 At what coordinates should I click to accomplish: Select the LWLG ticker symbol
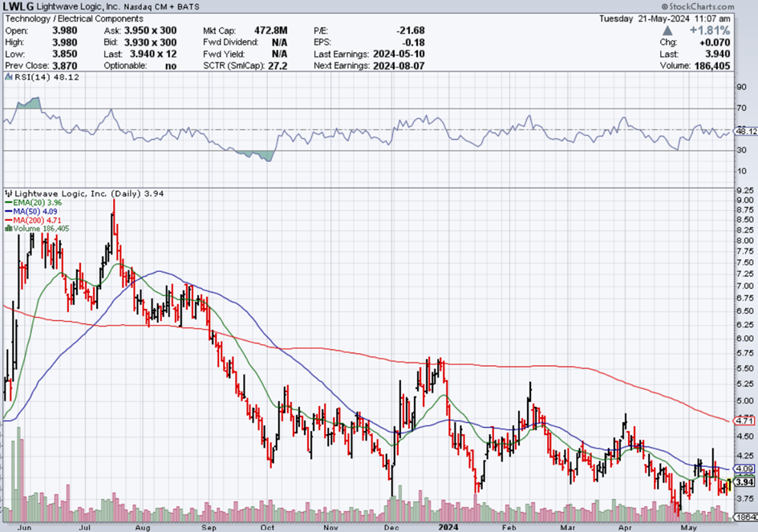coord(18,6)
